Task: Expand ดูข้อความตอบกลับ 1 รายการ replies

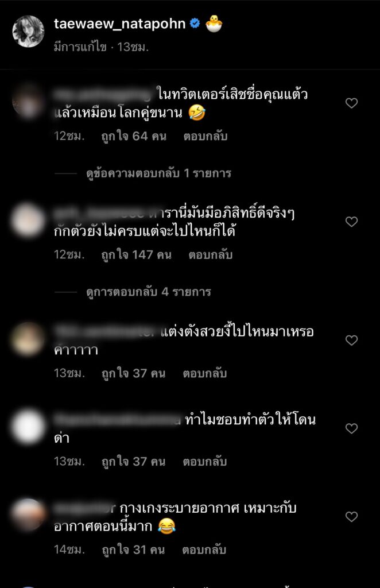Action: pyautogui.click(x=158, y=173)
